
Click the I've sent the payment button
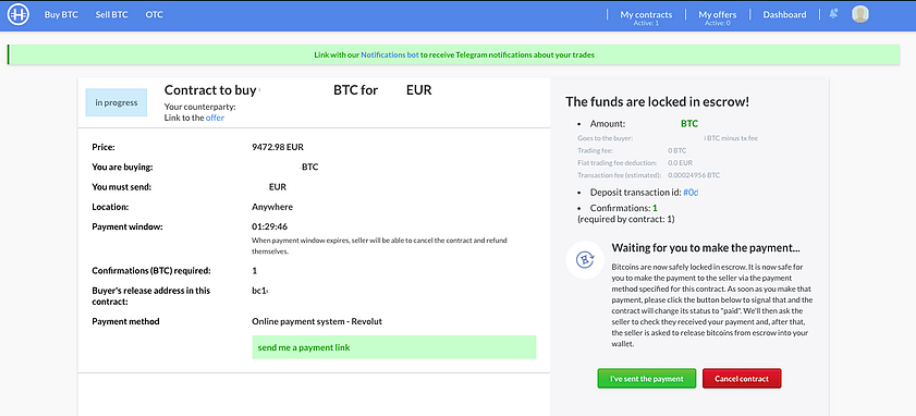click(647, 379)
